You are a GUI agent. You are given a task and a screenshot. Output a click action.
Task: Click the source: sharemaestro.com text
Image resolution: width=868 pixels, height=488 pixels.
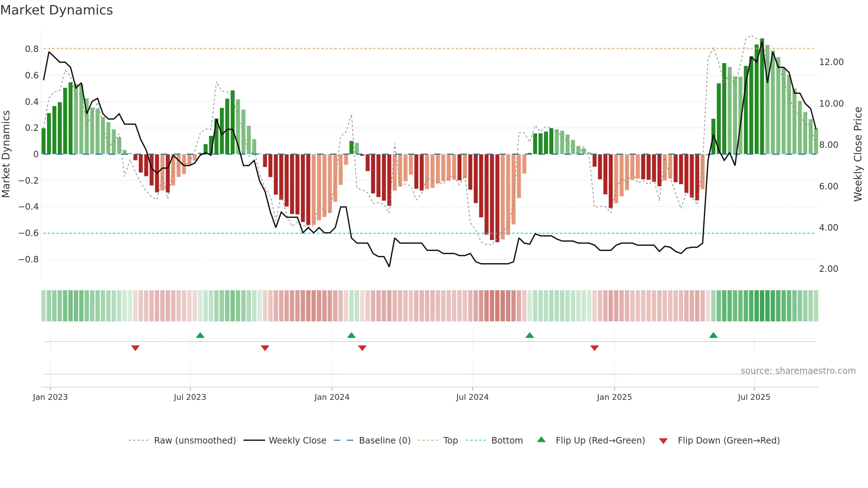(x=798, y=371)
